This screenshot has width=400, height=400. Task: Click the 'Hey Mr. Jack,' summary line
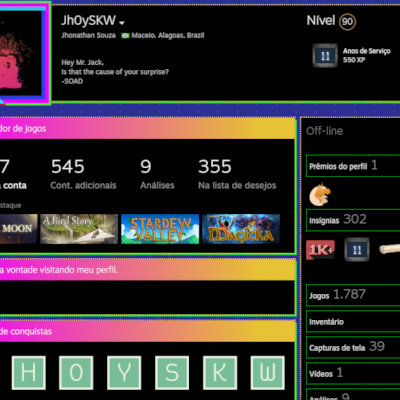[x=82, y=62]
